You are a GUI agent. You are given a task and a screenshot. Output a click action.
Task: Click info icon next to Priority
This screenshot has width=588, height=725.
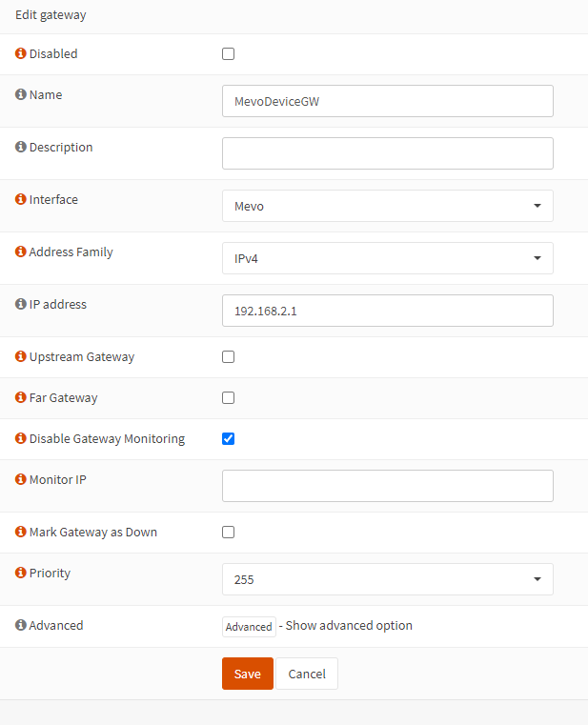(21, 574)
